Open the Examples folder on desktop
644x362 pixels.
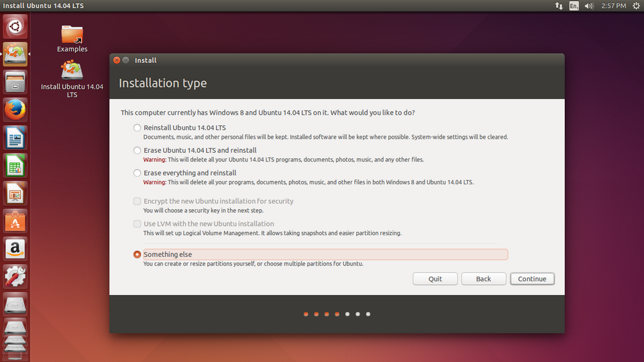[72, 39]
